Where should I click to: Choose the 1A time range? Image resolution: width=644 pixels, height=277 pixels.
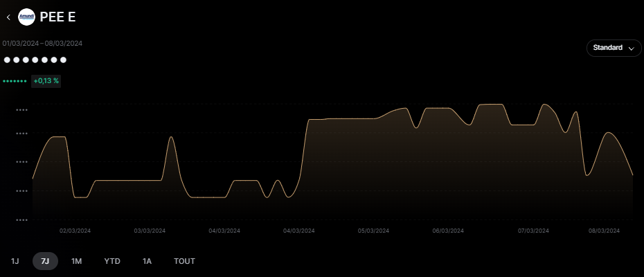[x=147, y=261]
